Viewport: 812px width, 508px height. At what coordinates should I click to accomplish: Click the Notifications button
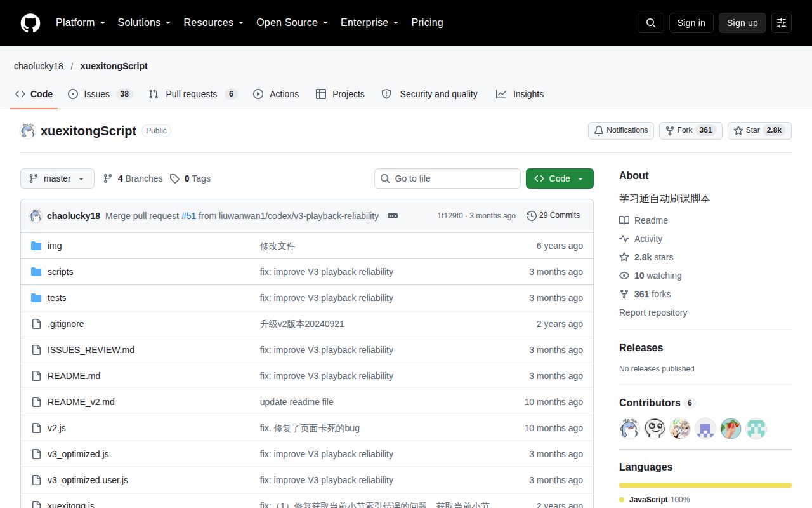tap(621, 130)
